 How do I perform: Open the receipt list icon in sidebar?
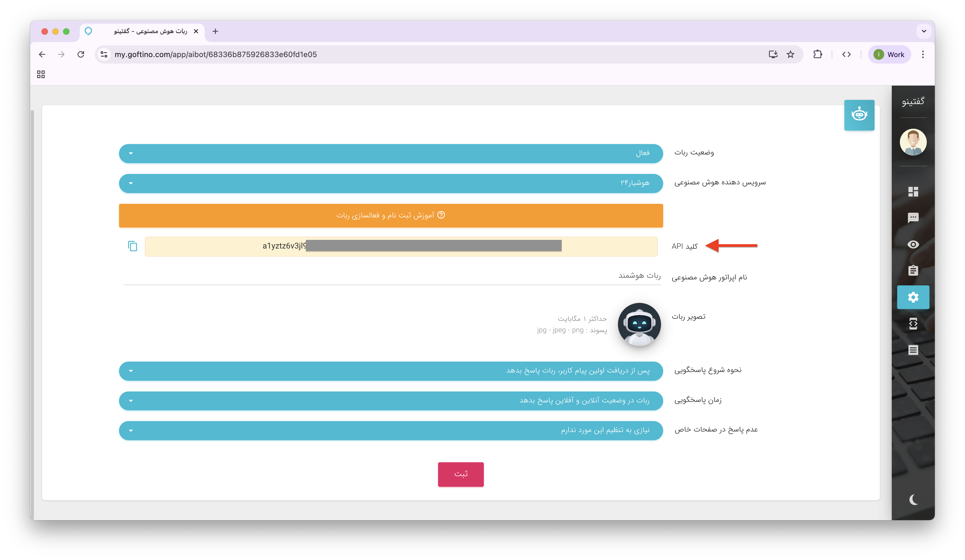click(x=913, y=350)
